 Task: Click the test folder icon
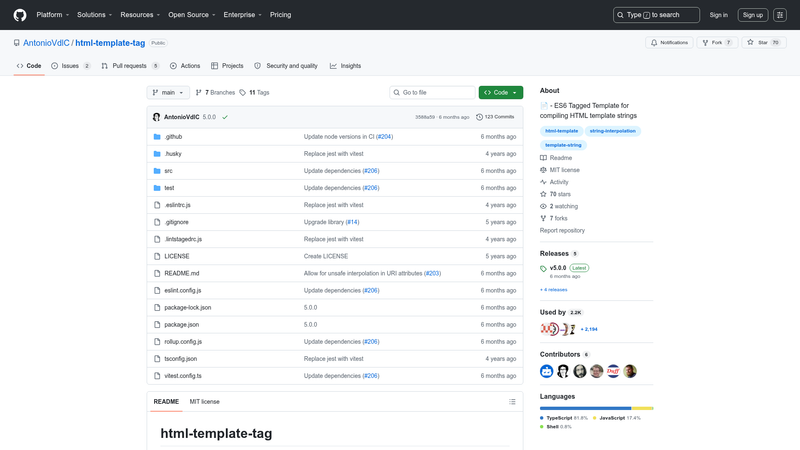pyautogui.click(x=157, y=188)
